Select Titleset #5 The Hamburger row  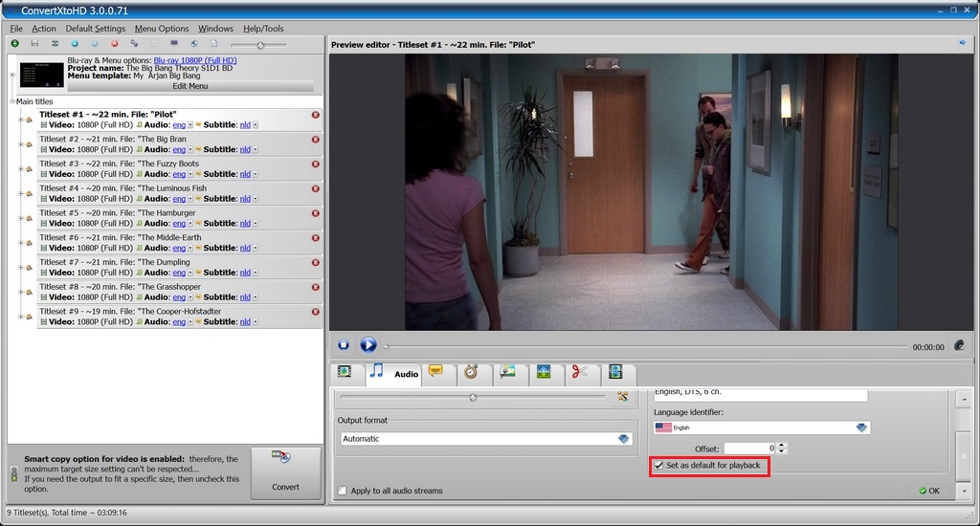pos(179,218)
